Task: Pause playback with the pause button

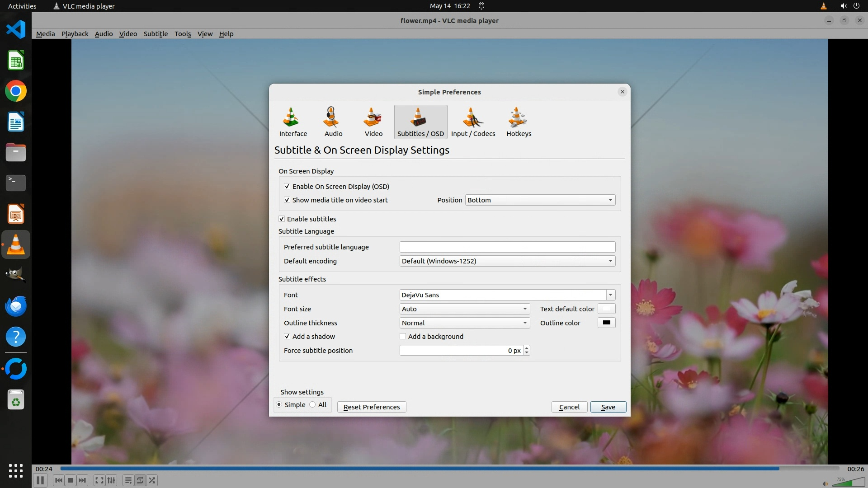Action: 40,480
